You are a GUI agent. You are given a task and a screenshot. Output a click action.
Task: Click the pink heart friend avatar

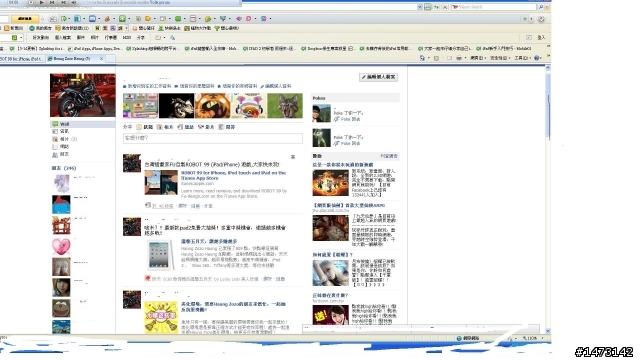[x=61, y=247]
